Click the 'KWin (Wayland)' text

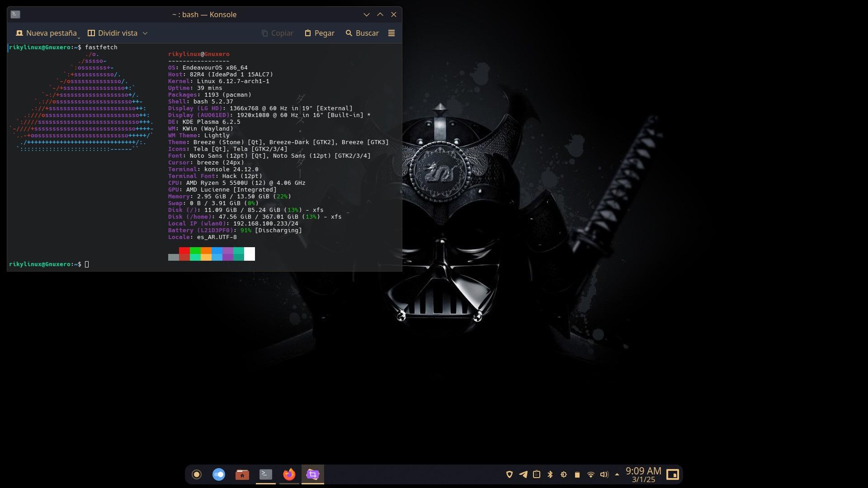208,129
